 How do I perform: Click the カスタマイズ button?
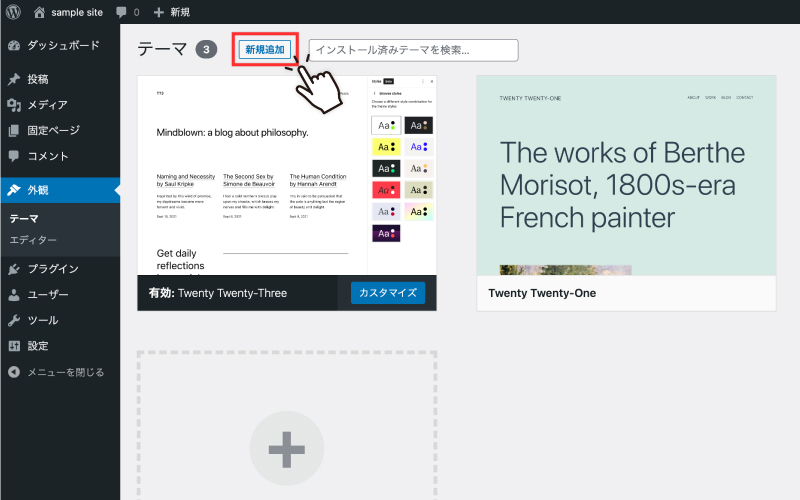tap(388, 293)
